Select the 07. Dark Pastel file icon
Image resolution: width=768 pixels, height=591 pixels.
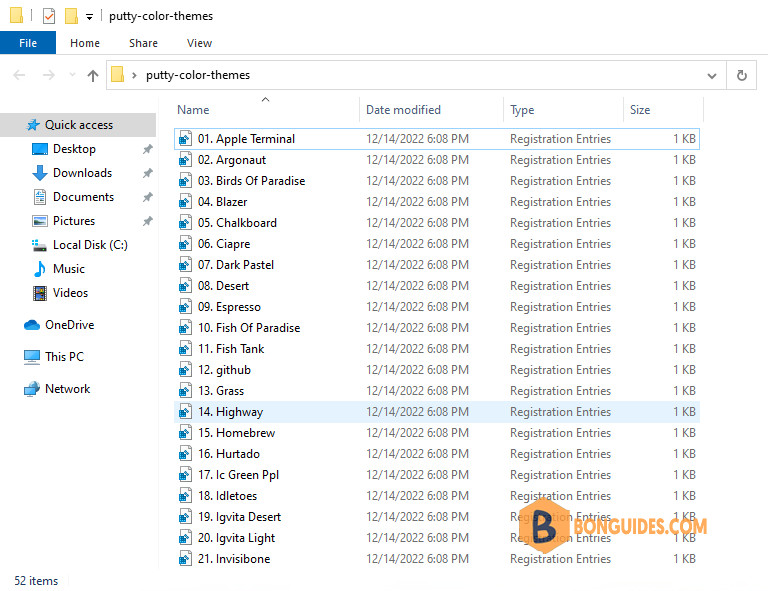(x=185, y=265)
